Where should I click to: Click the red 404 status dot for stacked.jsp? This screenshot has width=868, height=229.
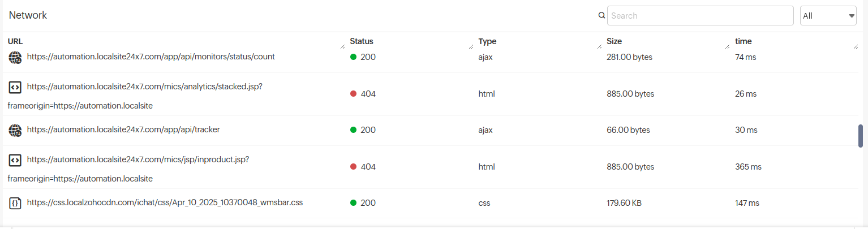tap(354, 94)
